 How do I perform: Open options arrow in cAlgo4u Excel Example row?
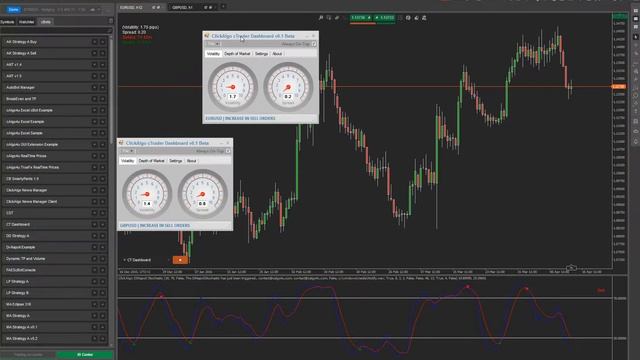(102, 122)
